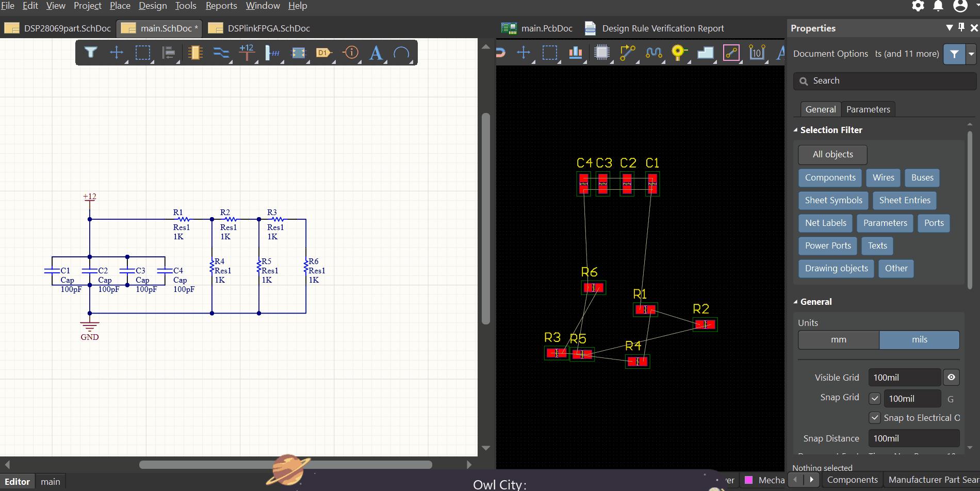The width and height of the screenshot is (980, 491).
Task: Click the D1 port placement icon
Action: [x=323, y=53]
